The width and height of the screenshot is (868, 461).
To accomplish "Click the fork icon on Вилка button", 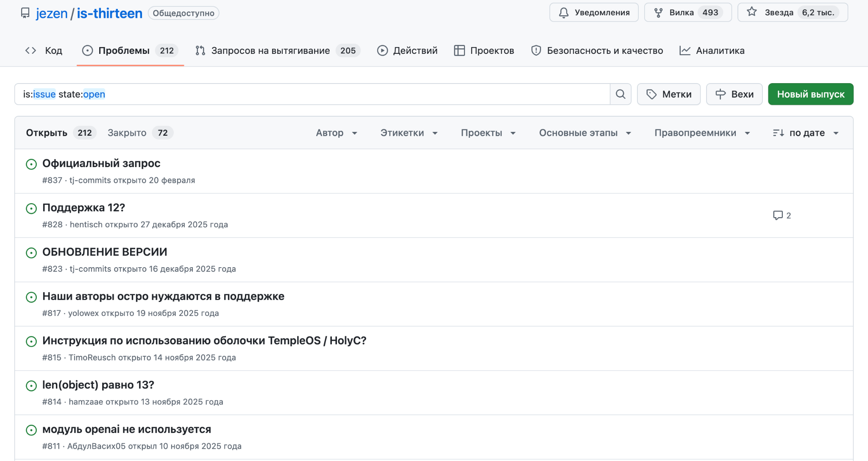I will tap(659, 12).
